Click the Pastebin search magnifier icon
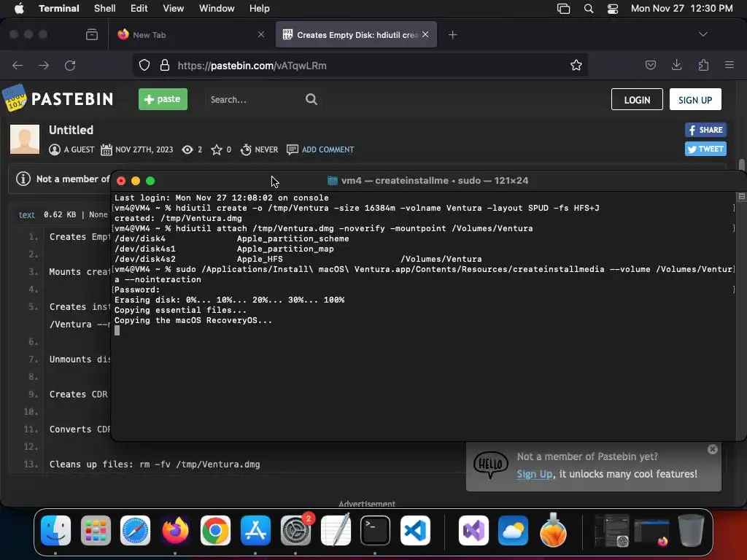 pos(311,99)
